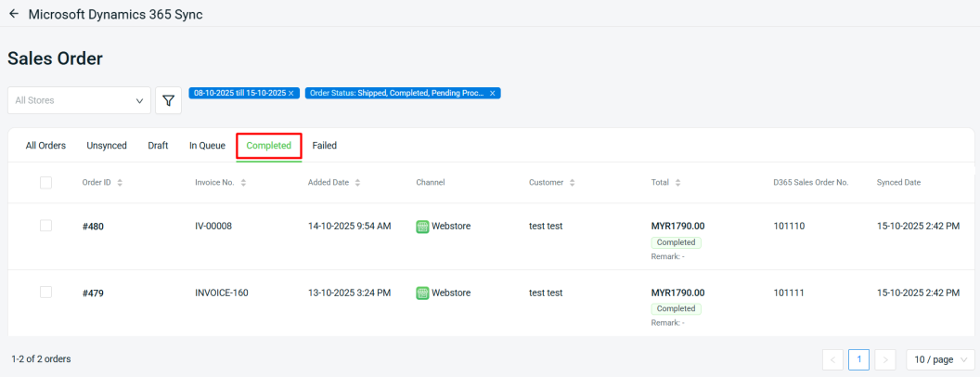Select checkbox for order #479
Viewport: 980px width, 377px height.
point(46,292)
